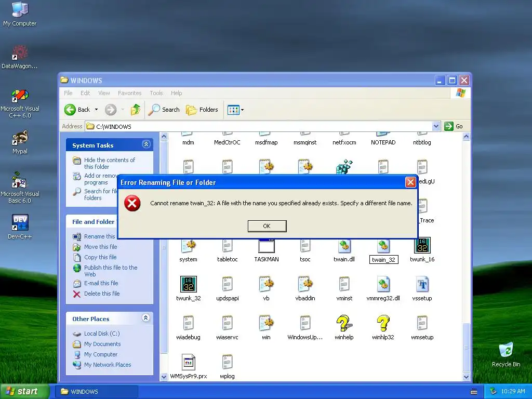
Task: Launch Microsoft Visual Basic 6.0 shortcut
Action: pyautogui.click(x=20, y=188)
